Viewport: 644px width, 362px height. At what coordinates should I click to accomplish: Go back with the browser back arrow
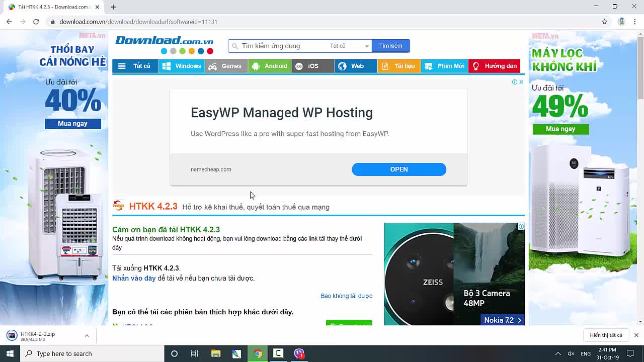click(9, 22)
